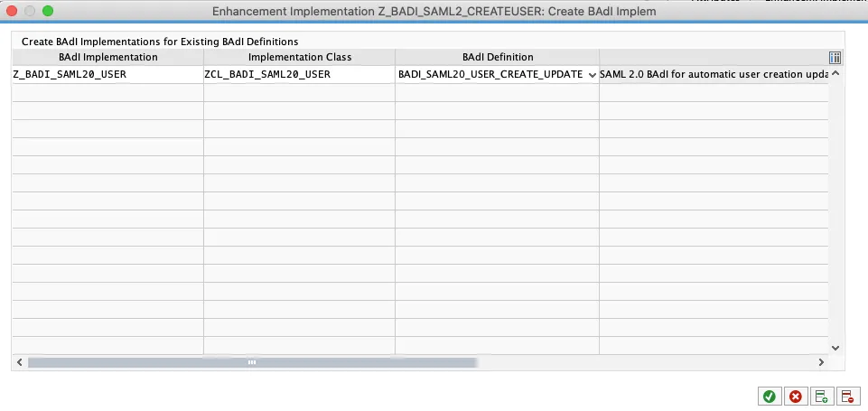The image size is (868, 411).
Task: Select the ZCL_BADI_SAML20_USER class cell
Action: tap(300, 74)
